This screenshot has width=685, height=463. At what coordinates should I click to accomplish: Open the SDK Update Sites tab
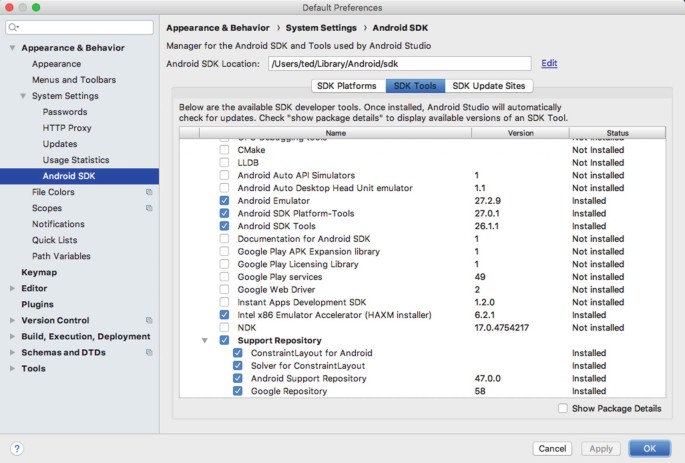487,86
